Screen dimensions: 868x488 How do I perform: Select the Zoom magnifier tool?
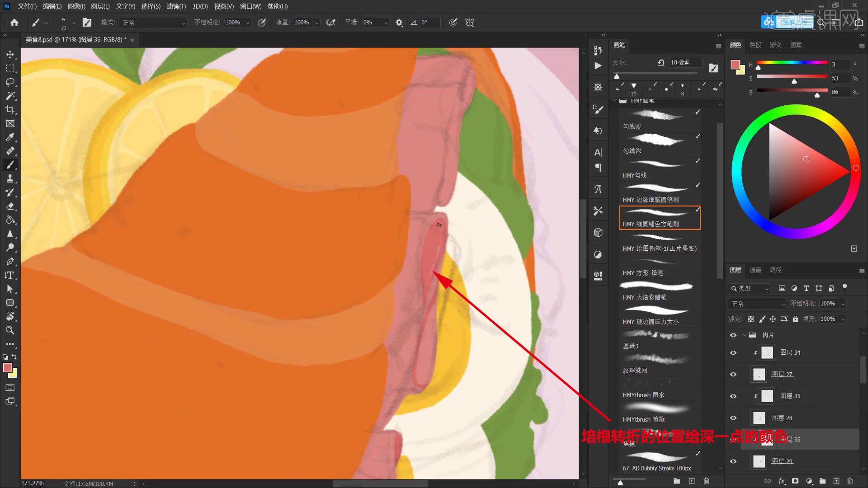click(10, 330)
